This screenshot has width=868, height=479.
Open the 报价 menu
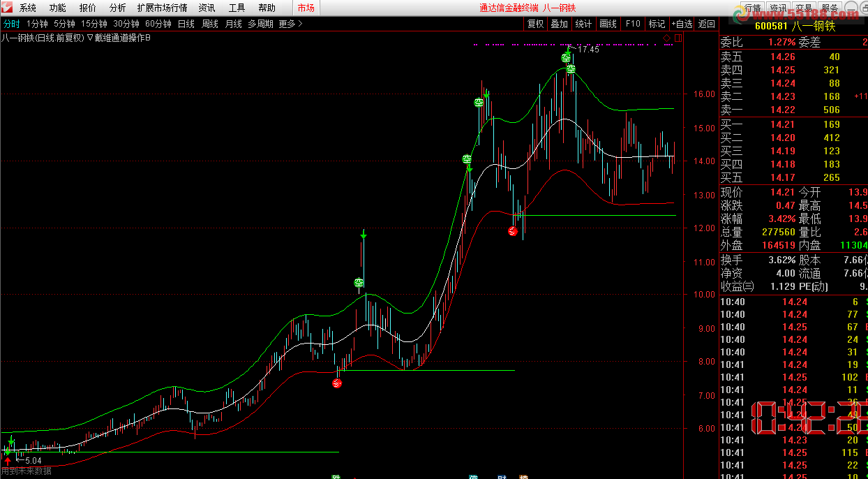88,8
